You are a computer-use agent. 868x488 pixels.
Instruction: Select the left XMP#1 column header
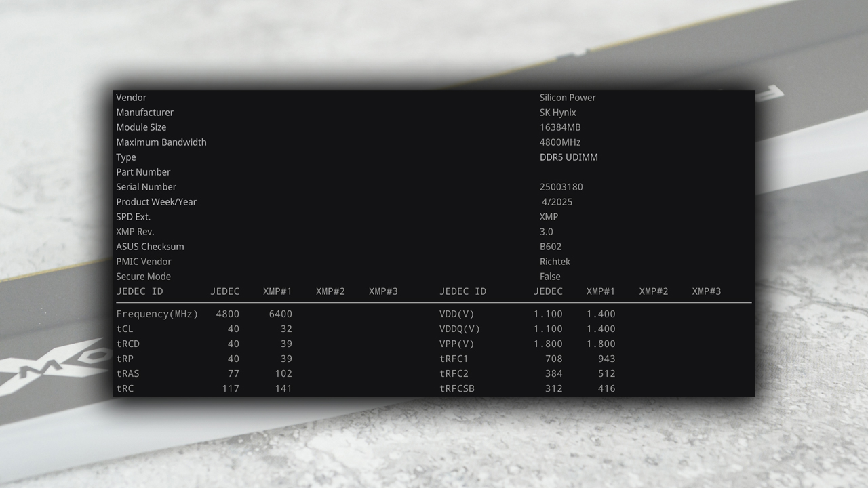coord(277,291)
